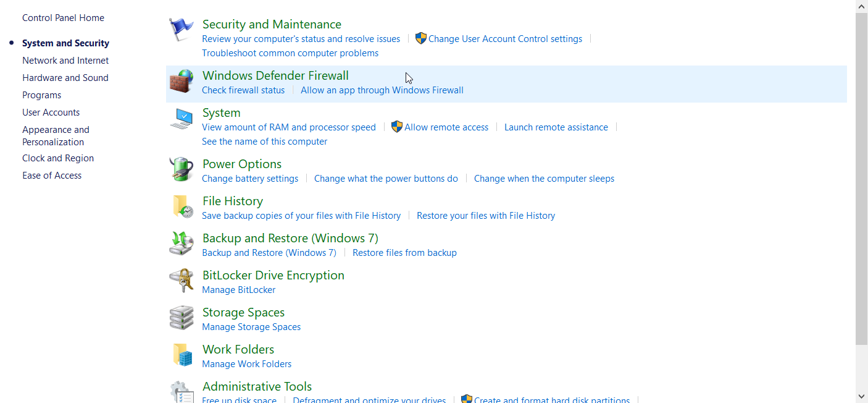Open the File History folder icon

coord(182,206)
